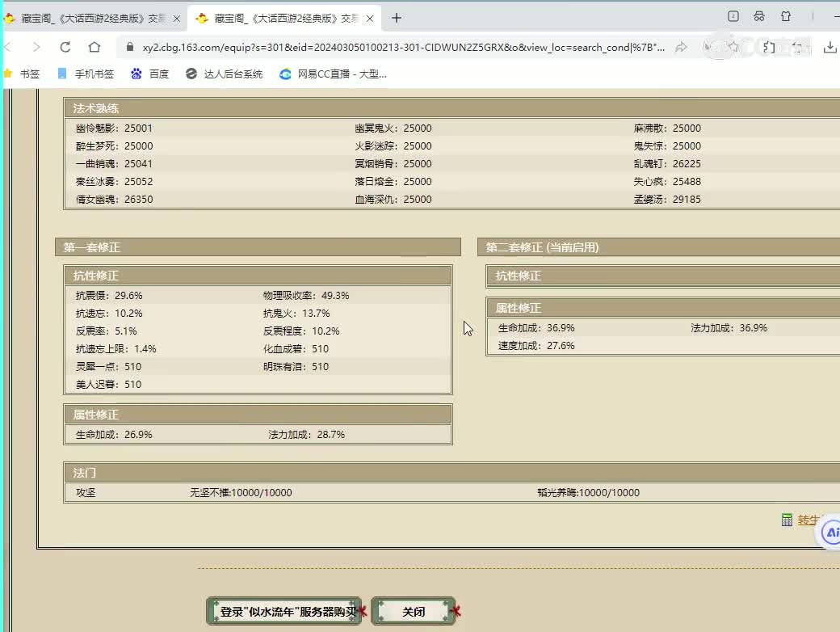
Task: Click 失心疯: 25488 entry
Action: tap(667, 182)
